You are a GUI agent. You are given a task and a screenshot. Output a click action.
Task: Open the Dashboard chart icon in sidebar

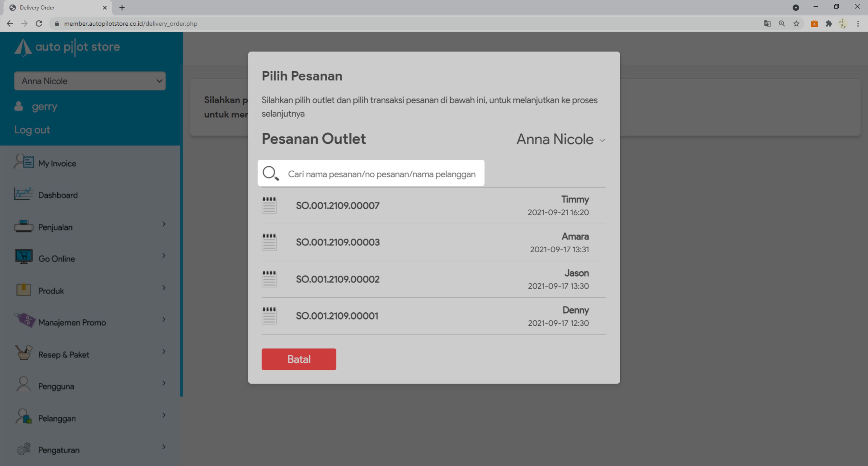(x=23, y=194)
